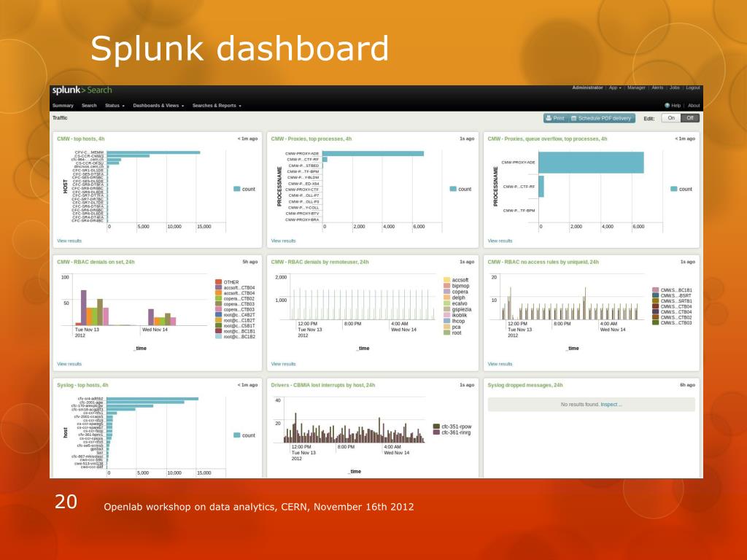Open the App dropdown in header

pos(615,87)
